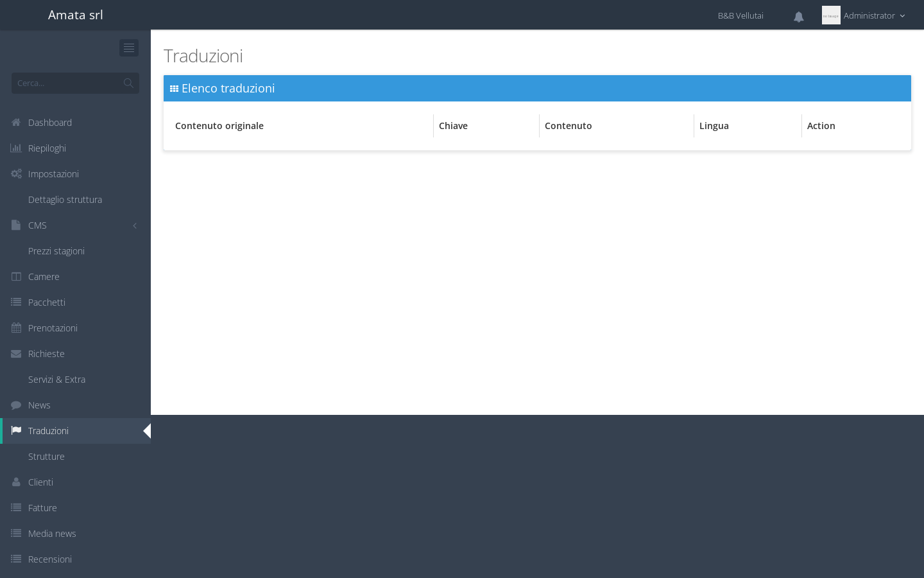
Task: Click the Amata srl brand title
Action: click(76, 15)
